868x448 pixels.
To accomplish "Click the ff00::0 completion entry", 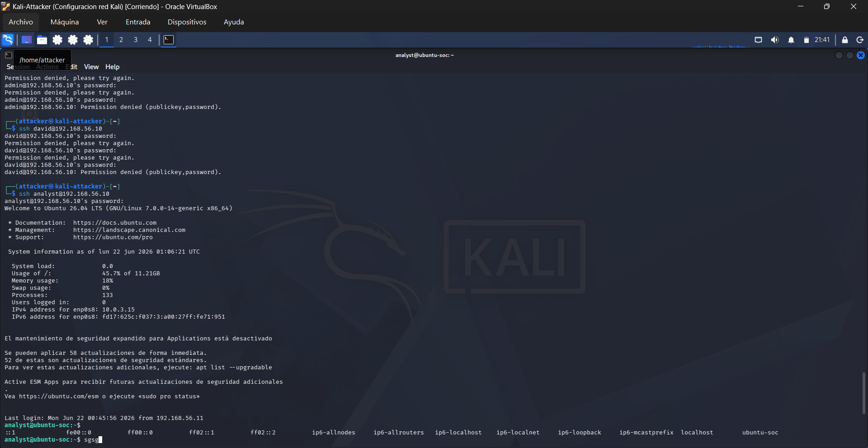I will point(140,433).
